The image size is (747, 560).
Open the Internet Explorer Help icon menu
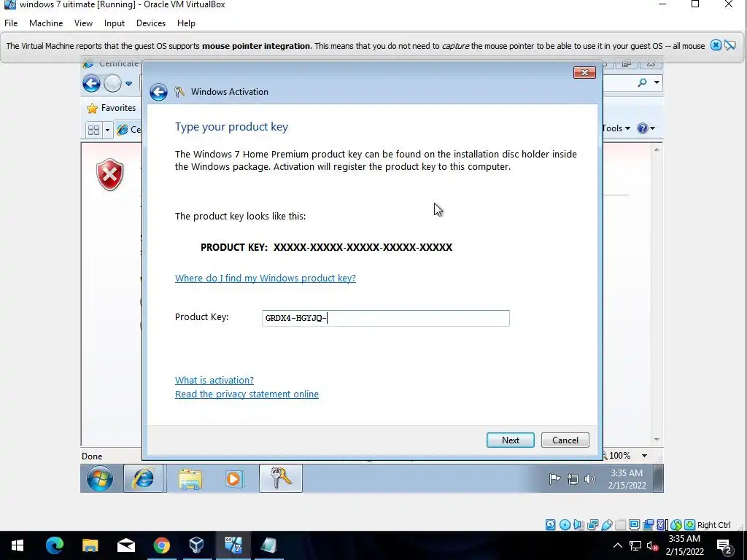point(646,128)
